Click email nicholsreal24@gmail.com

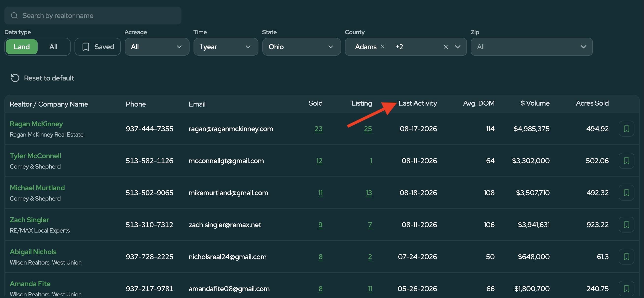click(x=227, y=257)
